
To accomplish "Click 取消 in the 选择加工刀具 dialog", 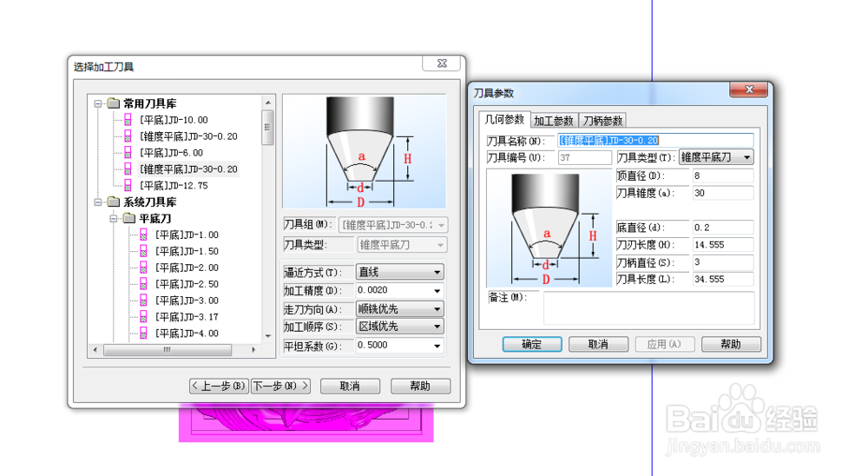I will click(x=350, y=386).
